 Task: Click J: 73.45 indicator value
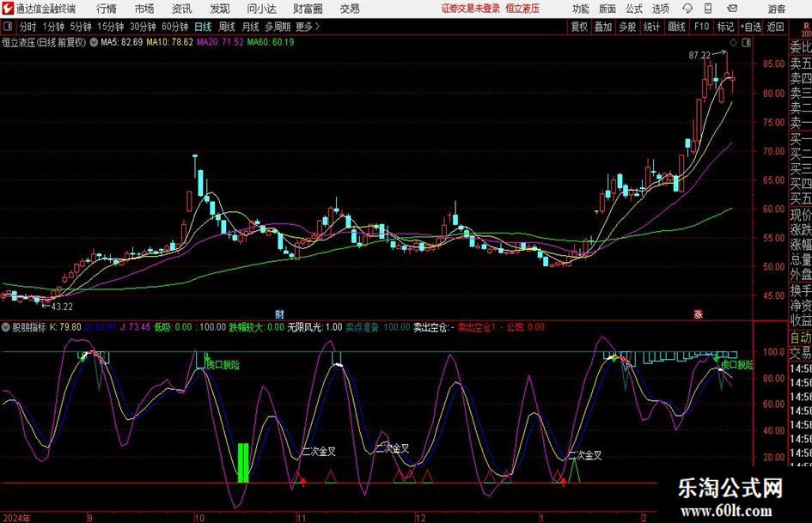point(135,326)
